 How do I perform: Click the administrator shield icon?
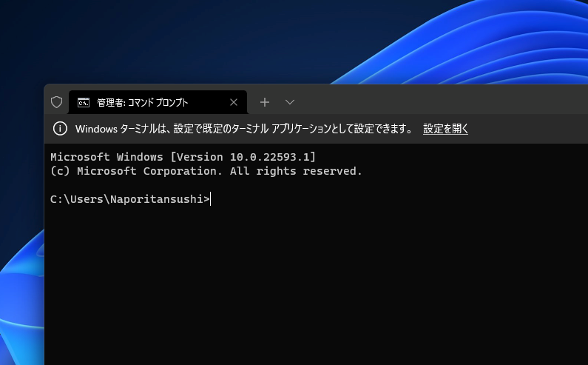click(57, 102)
